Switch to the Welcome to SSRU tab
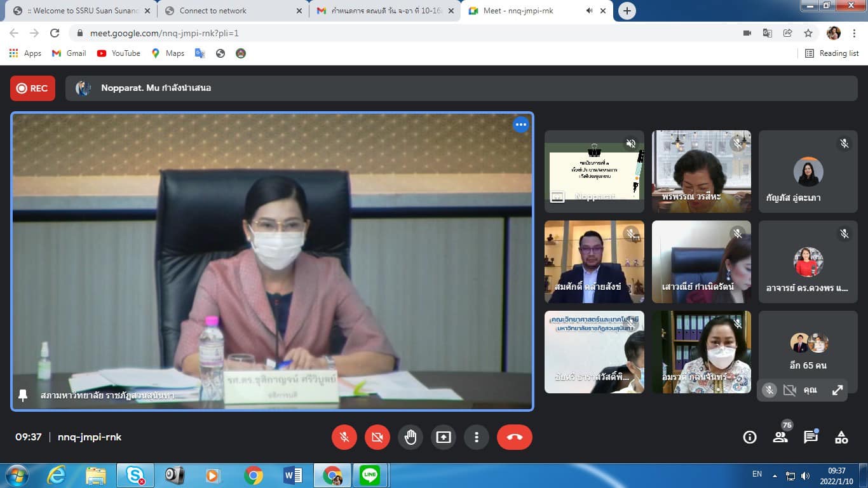 pos(83,11)
